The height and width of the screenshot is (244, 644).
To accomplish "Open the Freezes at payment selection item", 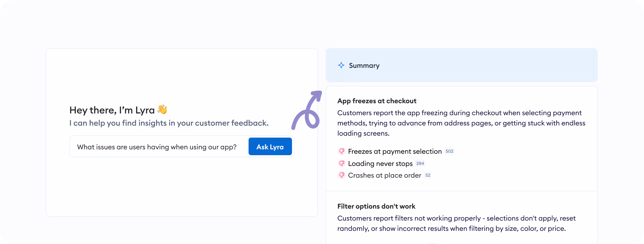I will [395, 151].
